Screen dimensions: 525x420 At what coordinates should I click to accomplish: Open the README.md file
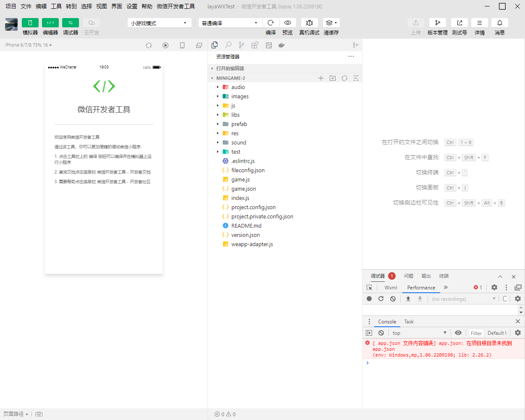point(285,226)
